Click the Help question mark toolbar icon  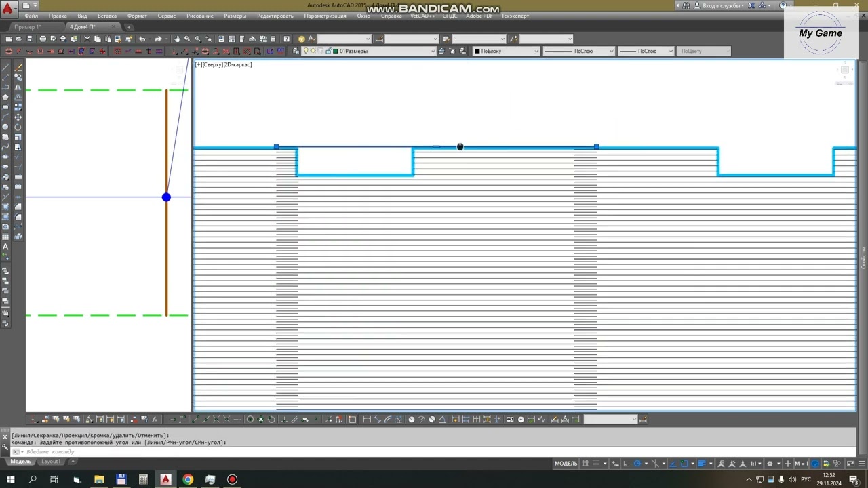(287, 39)
